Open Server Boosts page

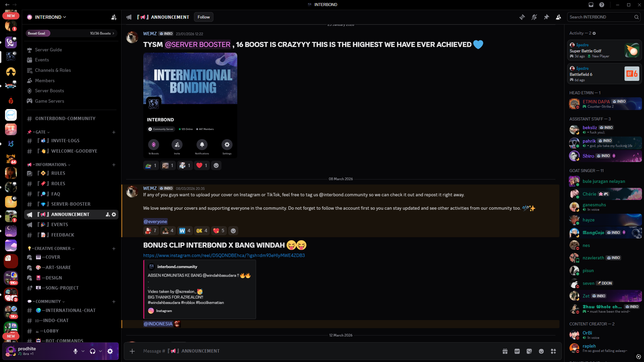71,91
